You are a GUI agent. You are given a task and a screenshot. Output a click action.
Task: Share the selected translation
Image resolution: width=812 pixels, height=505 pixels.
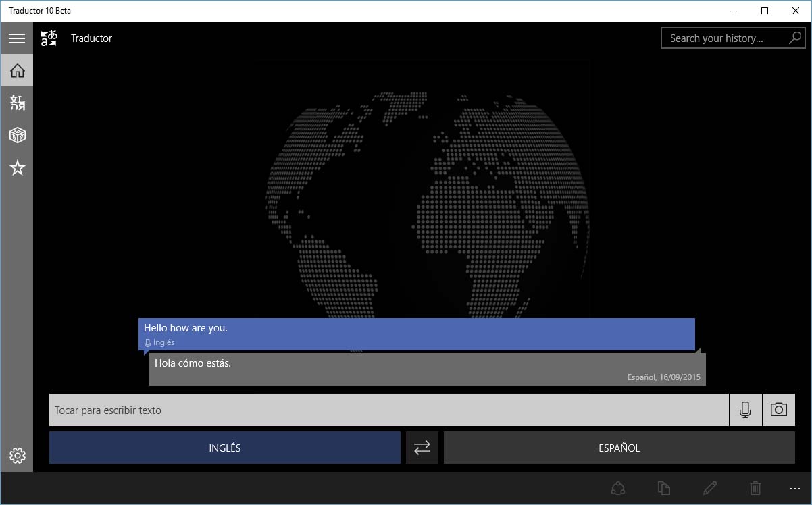617,488
